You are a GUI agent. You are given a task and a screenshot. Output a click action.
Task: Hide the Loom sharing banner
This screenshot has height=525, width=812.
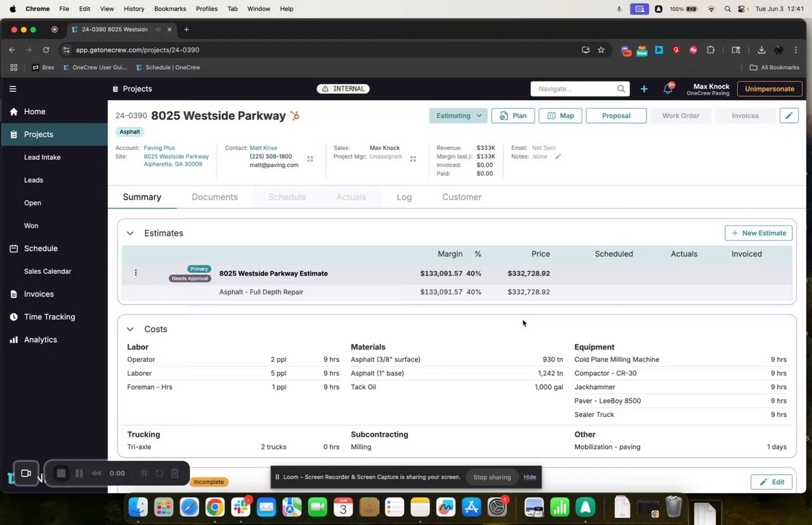click(x=530, y=477)
